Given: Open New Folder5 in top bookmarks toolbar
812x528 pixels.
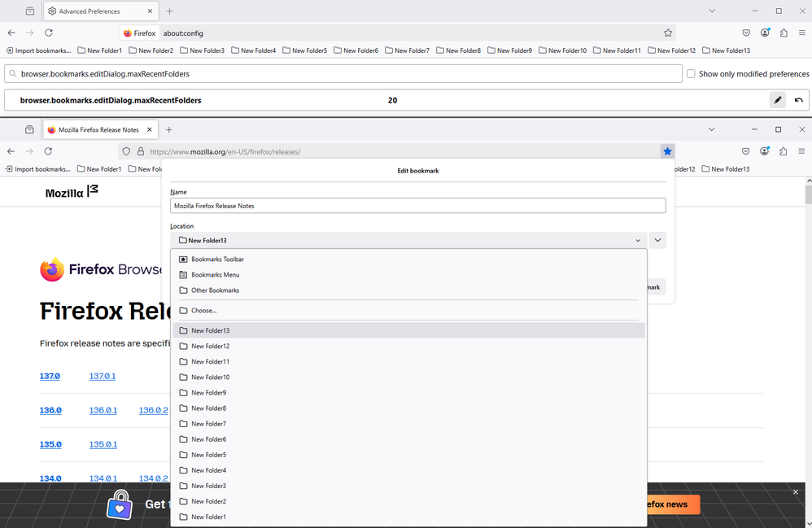Looking at the screenshot, I should [x=305, y=50].
